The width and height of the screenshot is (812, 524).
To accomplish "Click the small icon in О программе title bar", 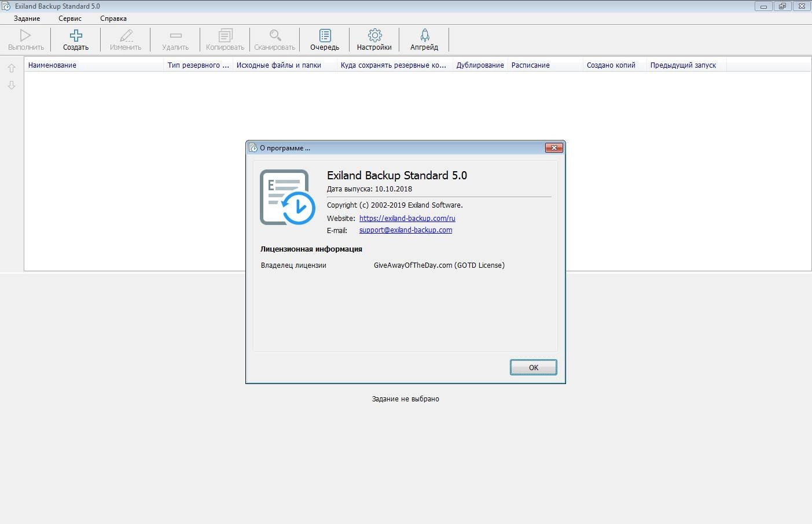I will 253,148.
